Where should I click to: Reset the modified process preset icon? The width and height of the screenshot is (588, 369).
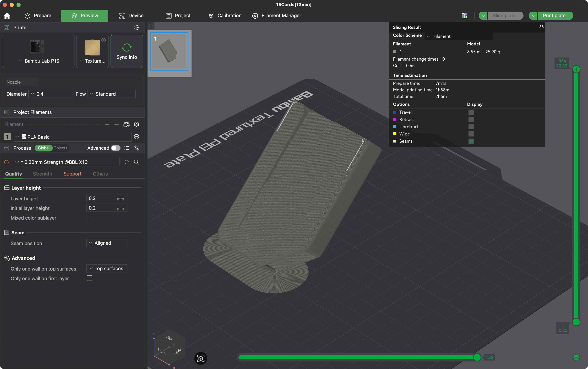(x=7, y=162)
